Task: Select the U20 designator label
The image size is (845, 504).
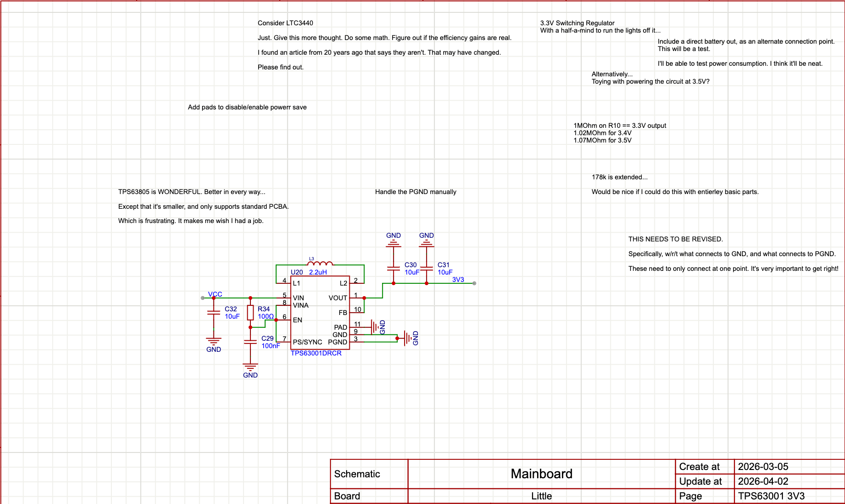Action: click(297, 272)
